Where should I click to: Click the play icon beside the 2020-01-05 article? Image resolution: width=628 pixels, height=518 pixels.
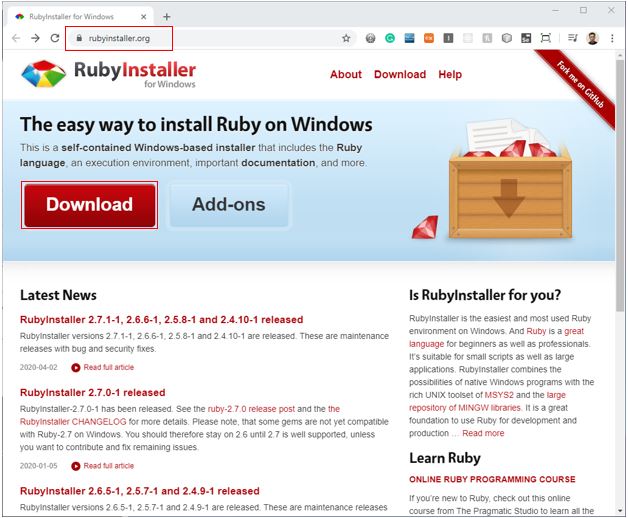(x=76, y=466)
